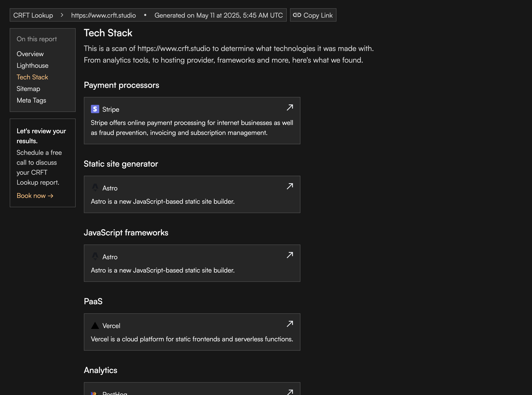The width and height of the screenshot is (532, 395).
Task: Open Vercel card's external link arrow
Action: [x=290, y=324]
